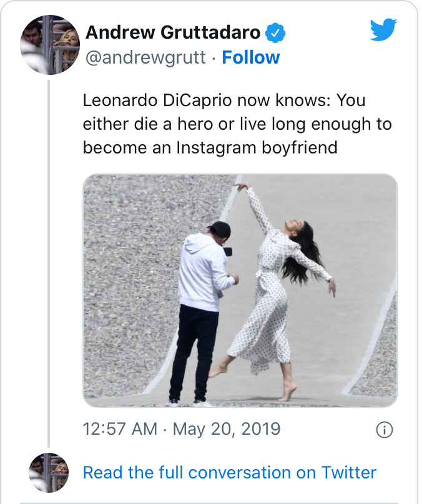Screen dimensions: 422x504
Task: Open the tweet info icon
Action: pyautogui.click(x=385, y=430)
